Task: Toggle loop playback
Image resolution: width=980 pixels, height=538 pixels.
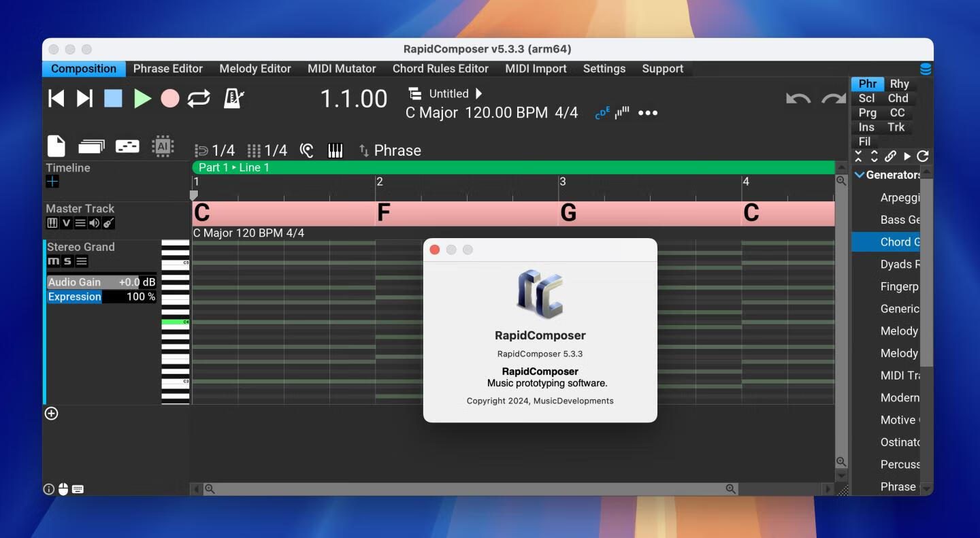Action: pyautogui.click(x=199, y=99)
